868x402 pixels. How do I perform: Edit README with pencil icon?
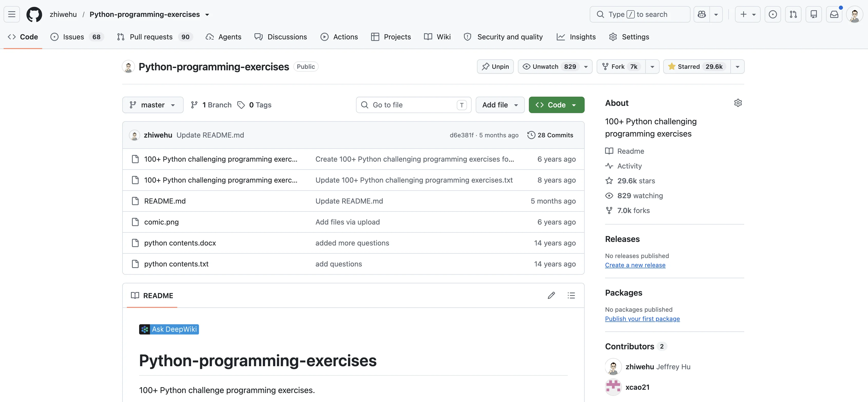click(551, 296)
